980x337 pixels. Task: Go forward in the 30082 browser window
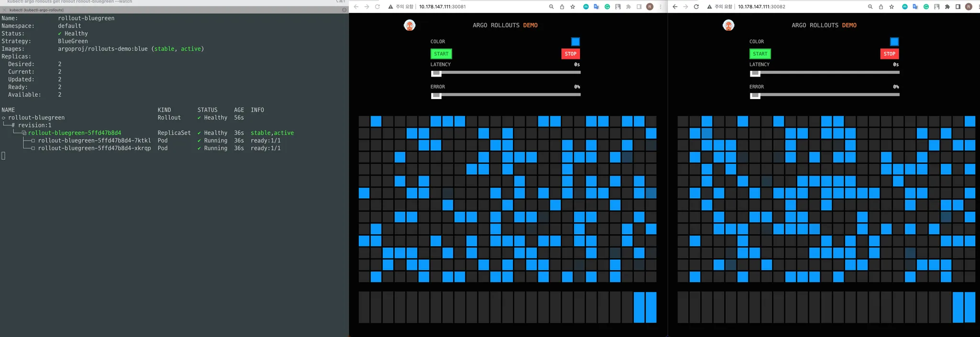tap(686, 7)
